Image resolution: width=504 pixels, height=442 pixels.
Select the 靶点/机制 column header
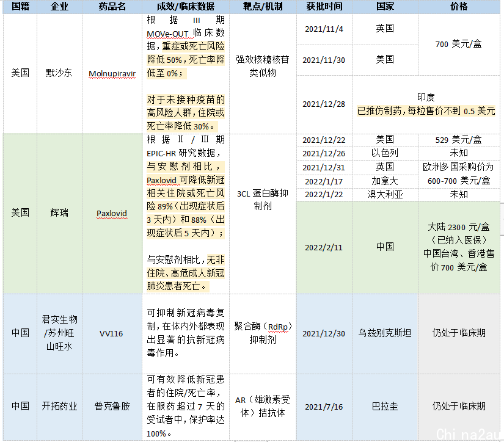[263, 7]
